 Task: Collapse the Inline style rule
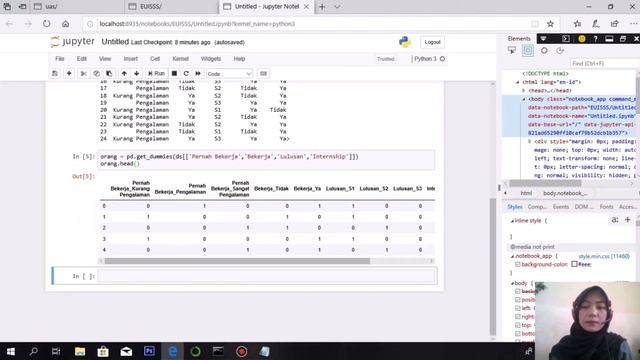(512, 221)
